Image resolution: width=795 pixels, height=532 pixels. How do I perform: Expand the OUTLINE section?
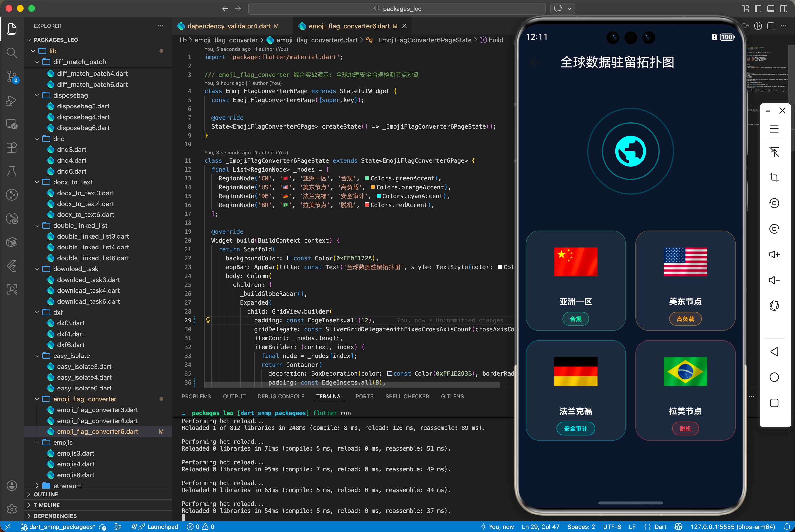[x=45, y=494]
